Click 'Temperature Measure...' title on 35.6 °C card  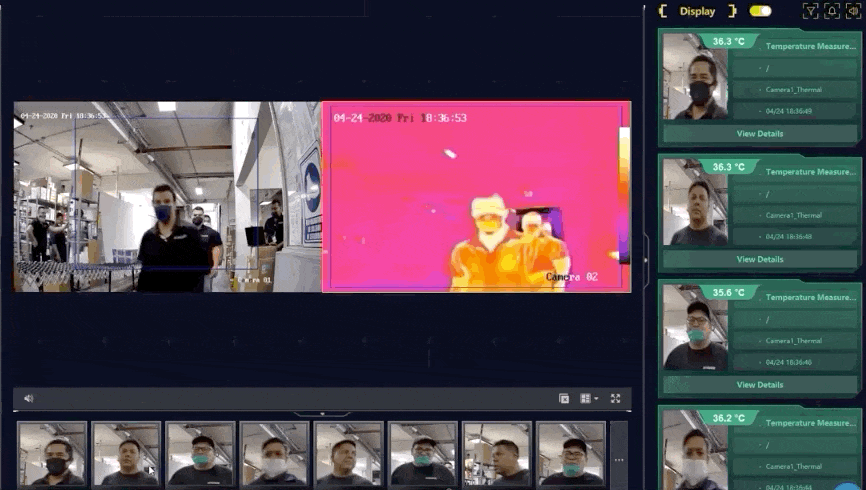(810, 297)
